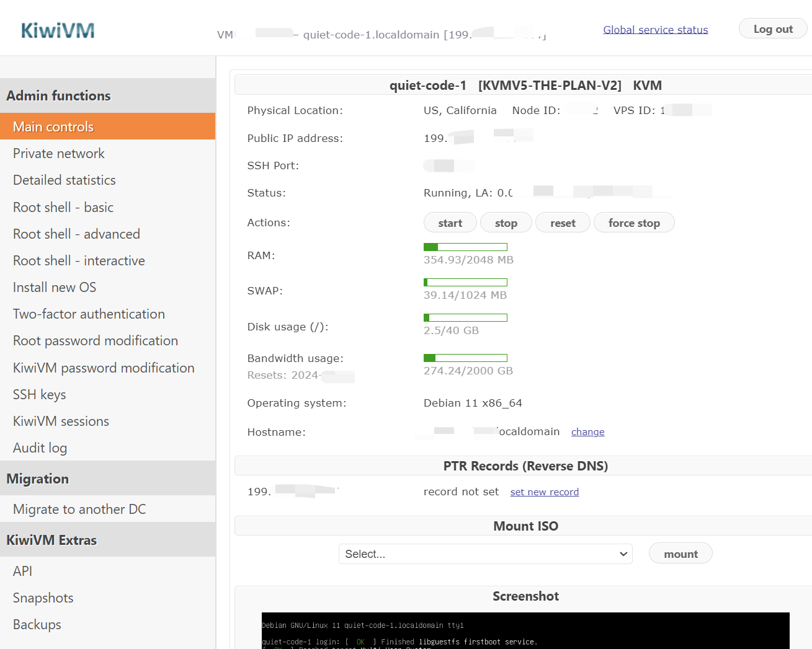This screenshot has width=812, height=649.
Task: Click the KiwiVM logo
Action: point(58,30)
